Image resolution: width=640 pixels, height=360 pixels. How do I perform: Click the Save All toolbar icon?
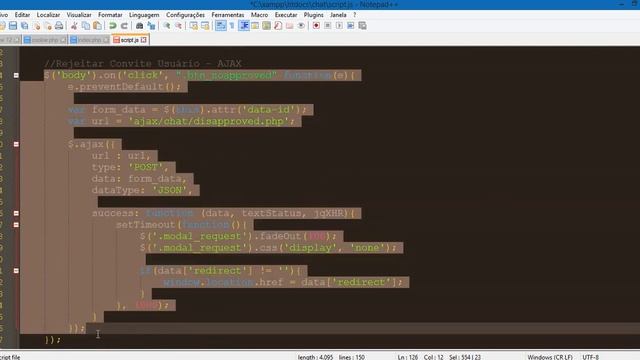[24, 26]
